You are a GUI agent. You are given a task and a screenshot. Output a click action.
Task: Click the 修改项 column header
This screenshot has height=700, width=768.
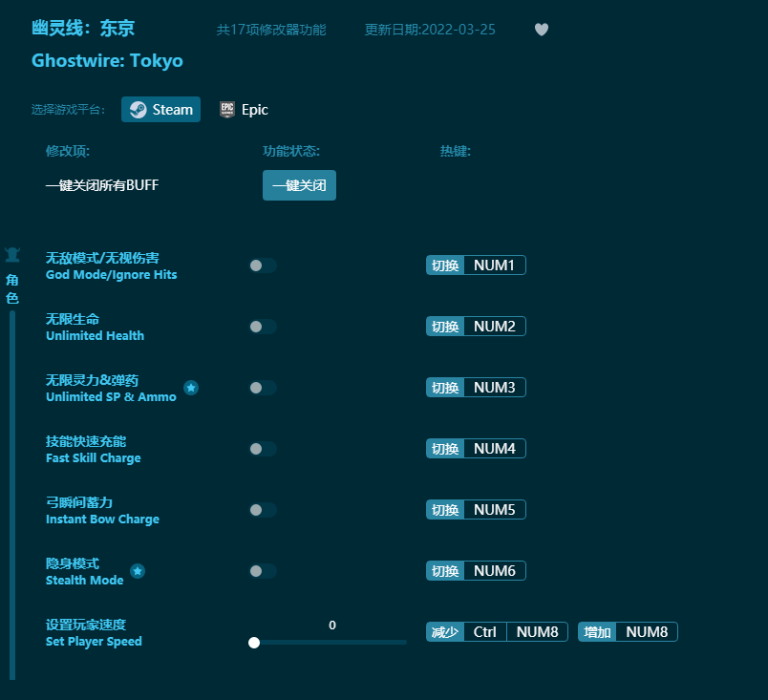point(68,151)
